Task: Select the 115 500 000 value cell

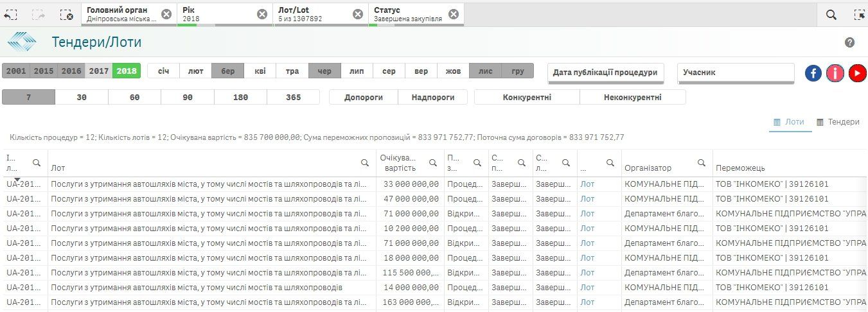Action: tap(410, 272)
